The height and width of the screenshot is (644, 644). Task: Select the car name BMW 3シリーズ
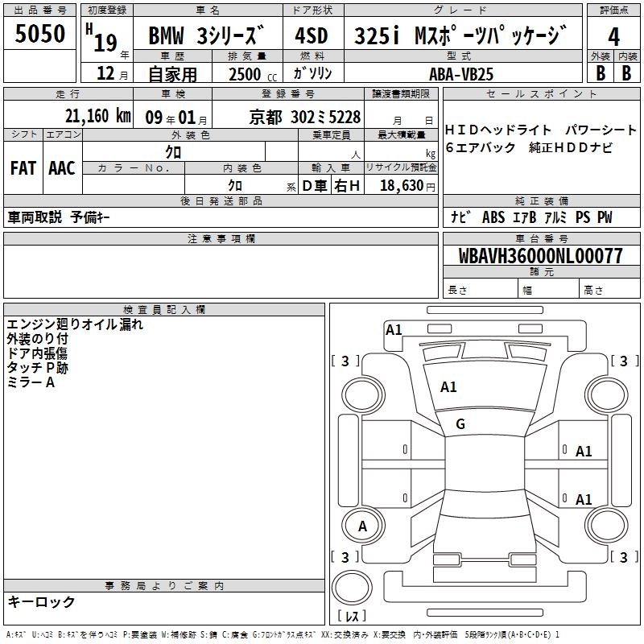pos(206,35)
